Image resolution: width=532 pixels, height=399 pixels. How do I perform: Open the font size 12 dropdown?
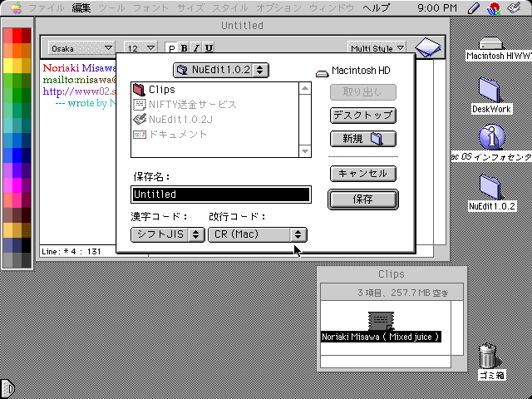140,48
